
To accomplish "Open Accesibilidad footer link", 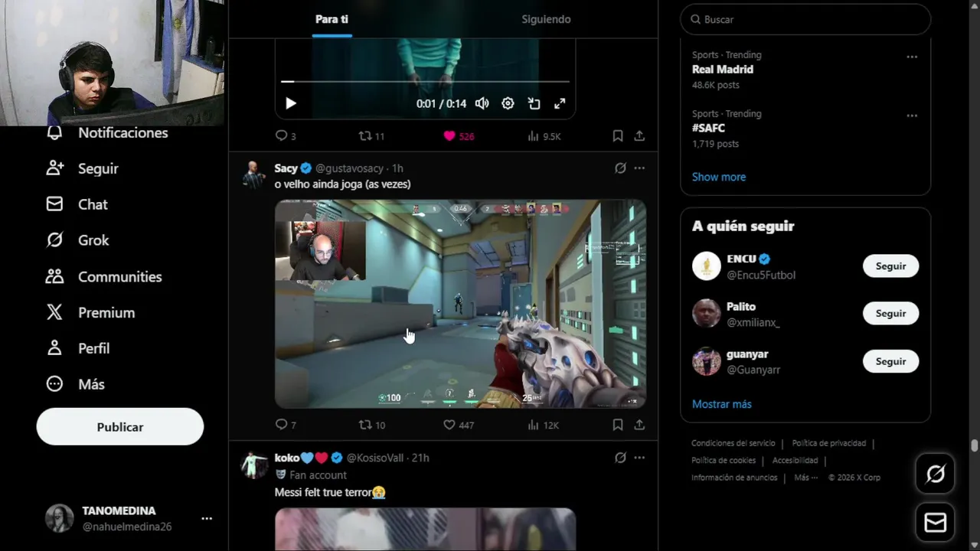I will [795, 461].
